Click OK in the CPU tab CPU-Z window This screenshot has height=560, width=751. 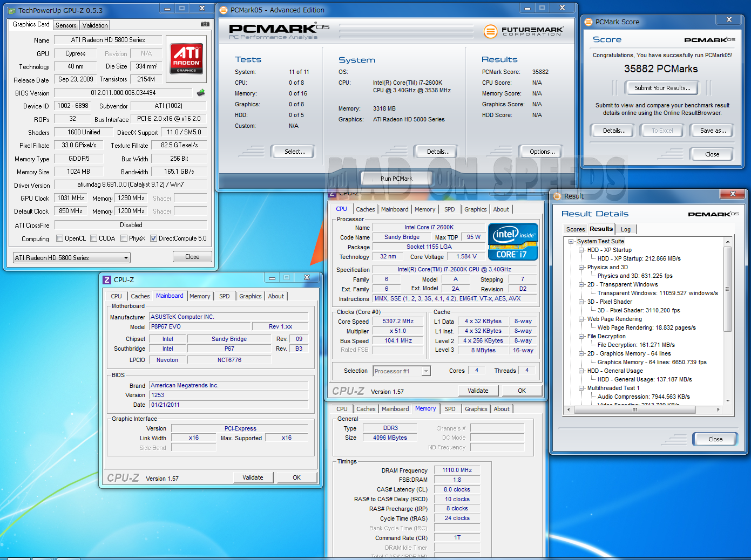tap(522, 391)
